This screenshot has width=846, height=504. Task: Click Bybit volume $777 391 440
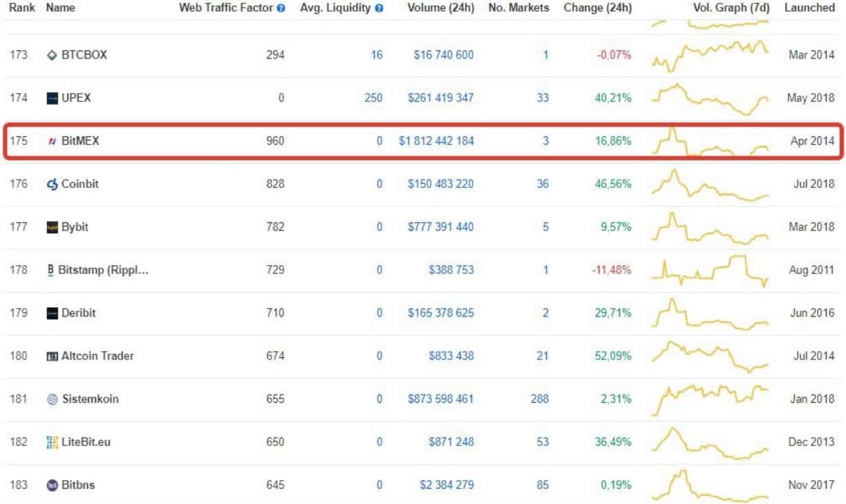440,227
